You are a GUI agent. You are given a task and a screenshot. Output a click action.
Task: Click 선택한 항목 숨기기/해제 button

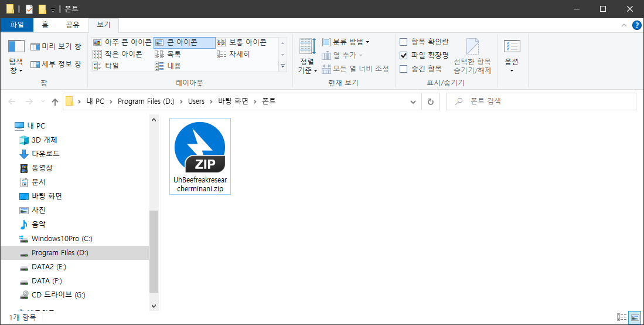[472, 56]
